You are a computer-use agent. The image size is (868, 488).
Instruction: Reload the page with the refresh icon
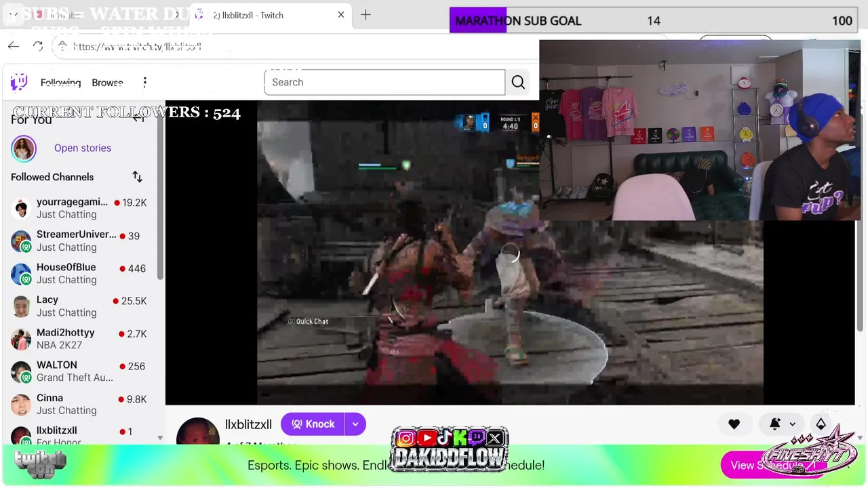point(38,46)
